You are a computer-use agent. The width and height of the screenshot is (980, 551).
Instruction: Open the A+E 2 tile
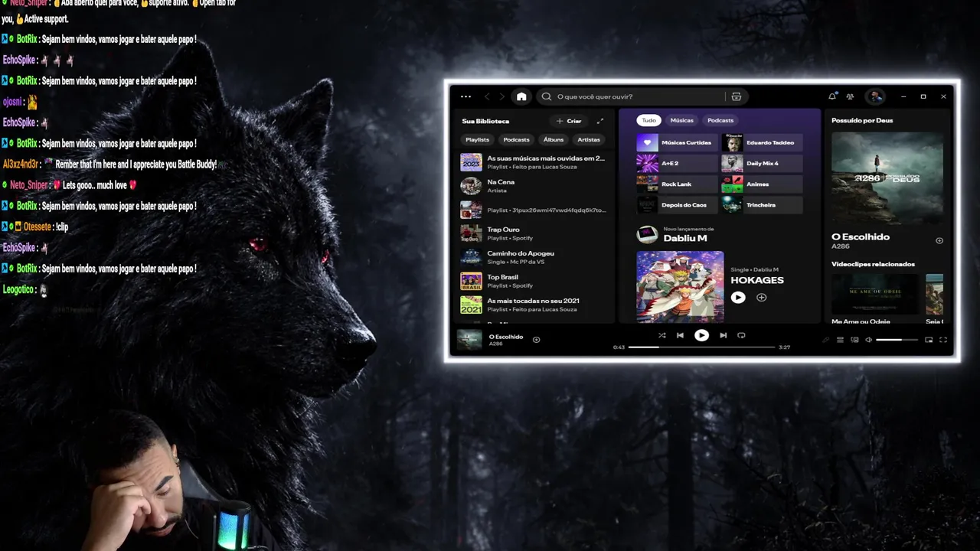[678, 163]
